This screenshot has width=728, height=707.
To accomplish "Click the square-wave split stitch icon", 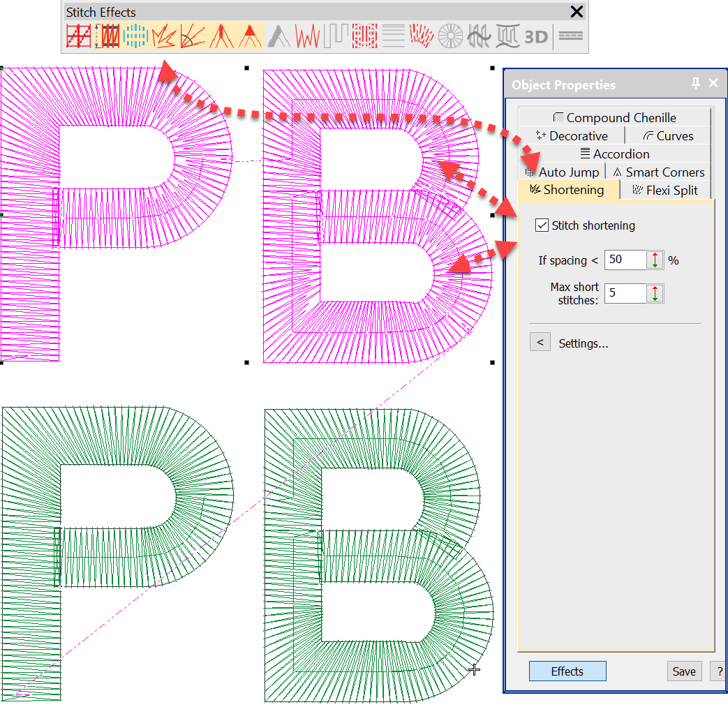I will coord(336,36).
